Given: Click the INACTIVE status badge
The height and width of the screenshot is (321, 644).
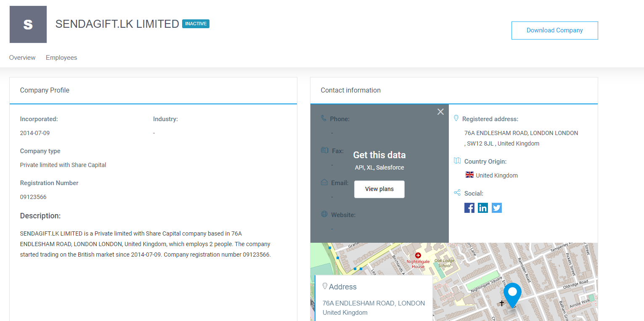Looking at the screenshot, I should (x=196, y=24).
